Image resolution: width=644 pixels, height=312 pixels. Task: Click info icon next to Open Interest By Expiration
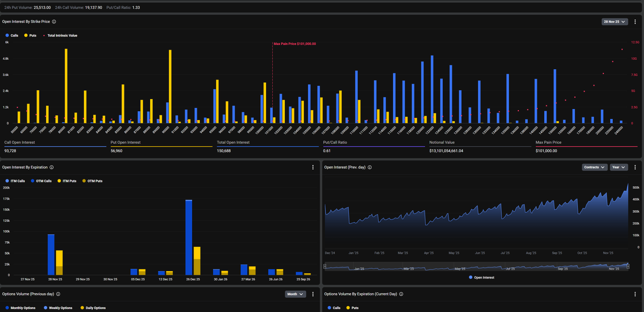point(50,167)
